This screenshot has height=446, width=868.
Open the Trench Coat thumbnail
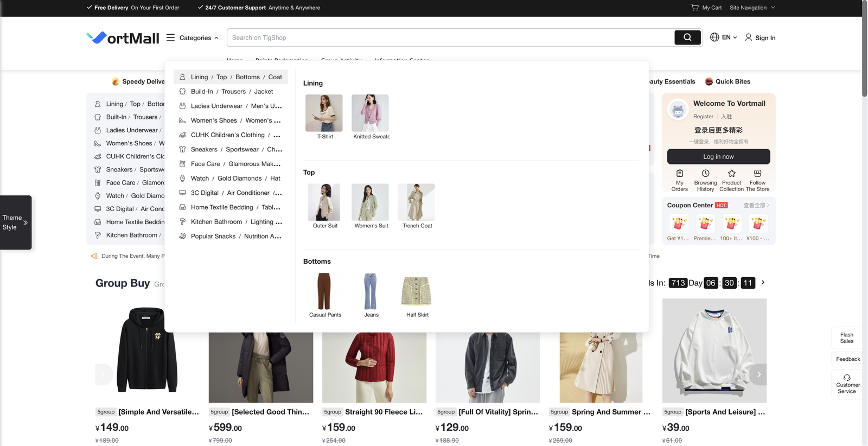pos(416,202)
